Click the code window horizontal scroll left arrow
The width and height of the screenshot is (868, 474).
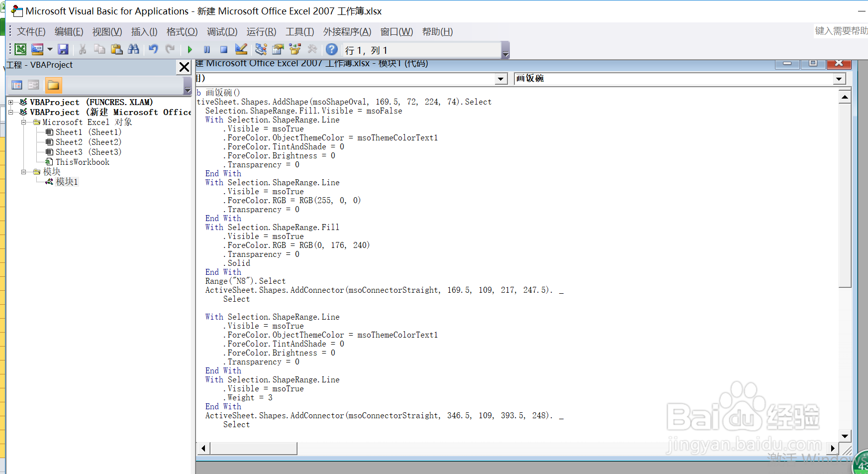click(203, 448)
